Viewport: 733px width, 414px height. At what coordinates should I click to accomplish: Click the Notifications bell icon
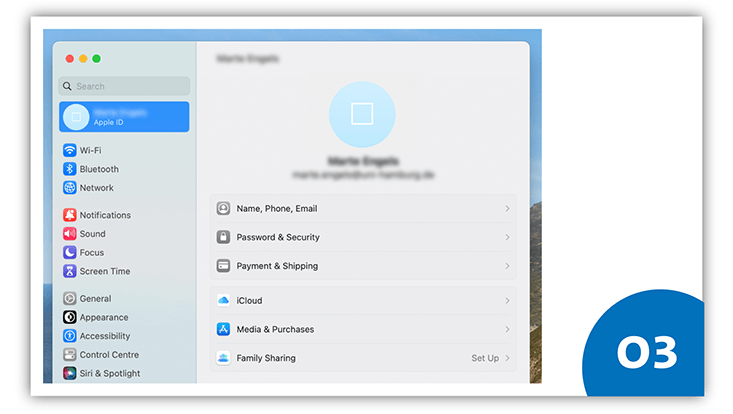[70, 215]
